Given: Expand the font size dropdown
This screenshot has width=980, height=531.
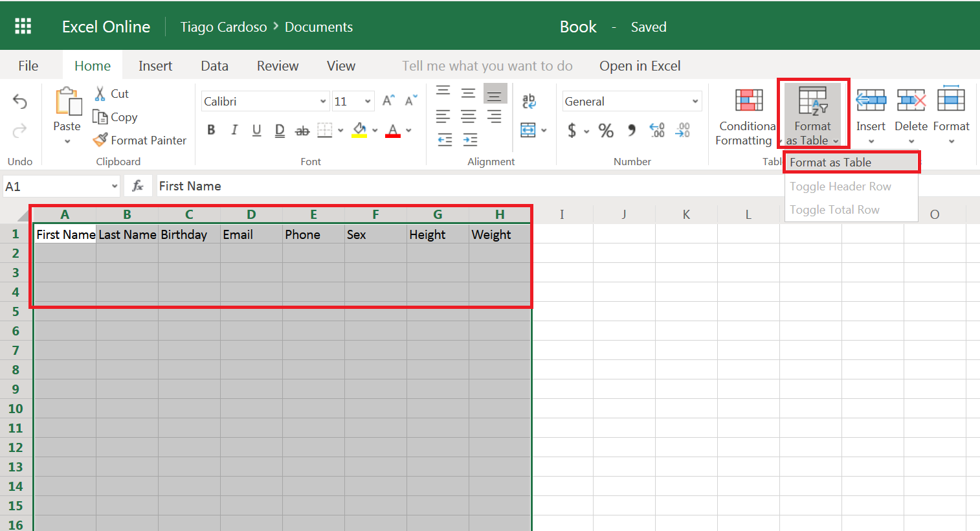Looking at the screenshot, I should coord(368,102).
